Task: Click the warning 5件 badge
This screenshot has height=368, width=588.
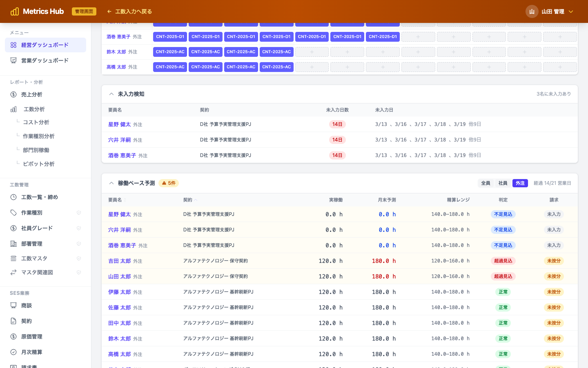Action: tap(169, 183)
